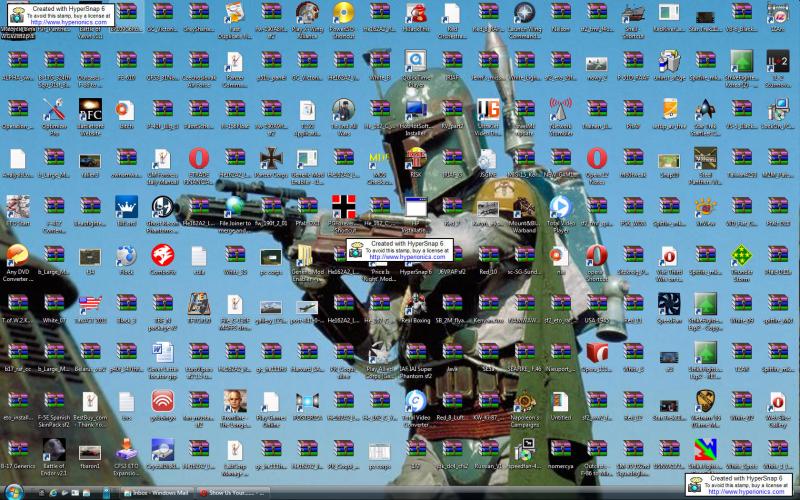Click the Windows Start orb
The width and height of the screenshot is (800, 500).
click(x=14, y=492)
